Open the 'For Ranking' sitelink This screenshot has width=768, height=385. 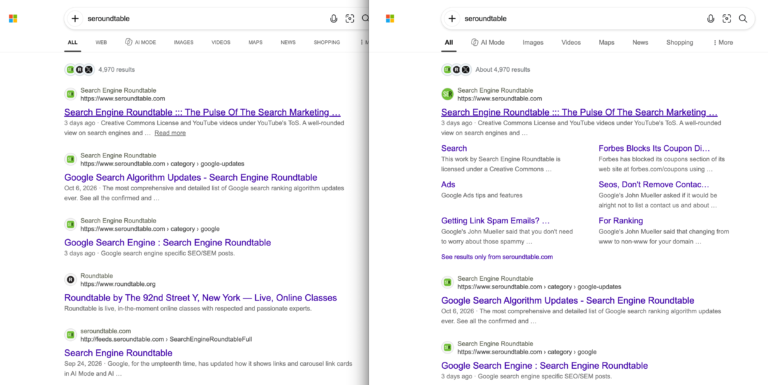coord(621,220)
